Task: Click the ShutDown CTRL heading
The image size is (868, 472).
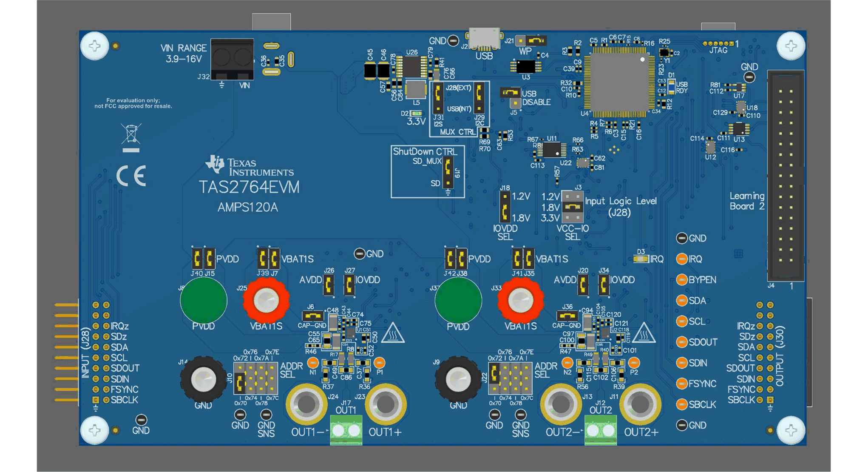Action: [x=425, y=152]
